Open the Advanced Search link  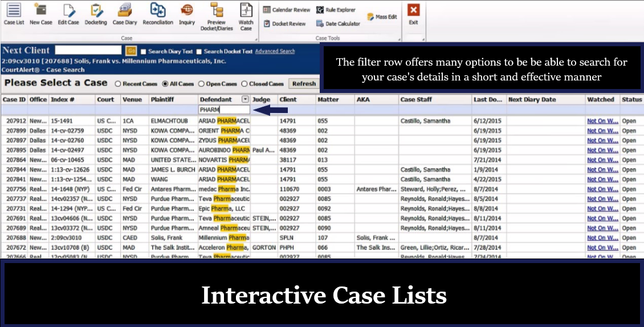click(275, 51)
